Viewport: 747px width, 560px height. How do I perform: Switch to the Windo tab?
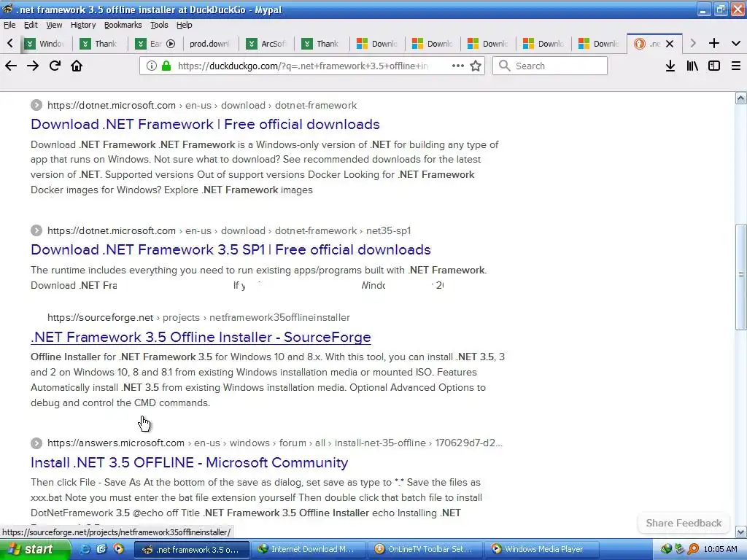45,44
